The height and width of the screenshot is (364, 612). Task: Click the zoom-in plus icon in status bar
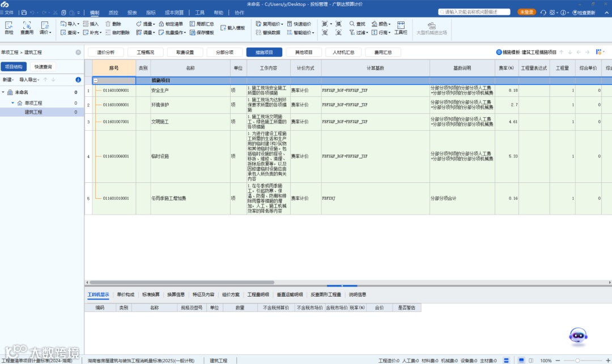(x=607, y=361)
